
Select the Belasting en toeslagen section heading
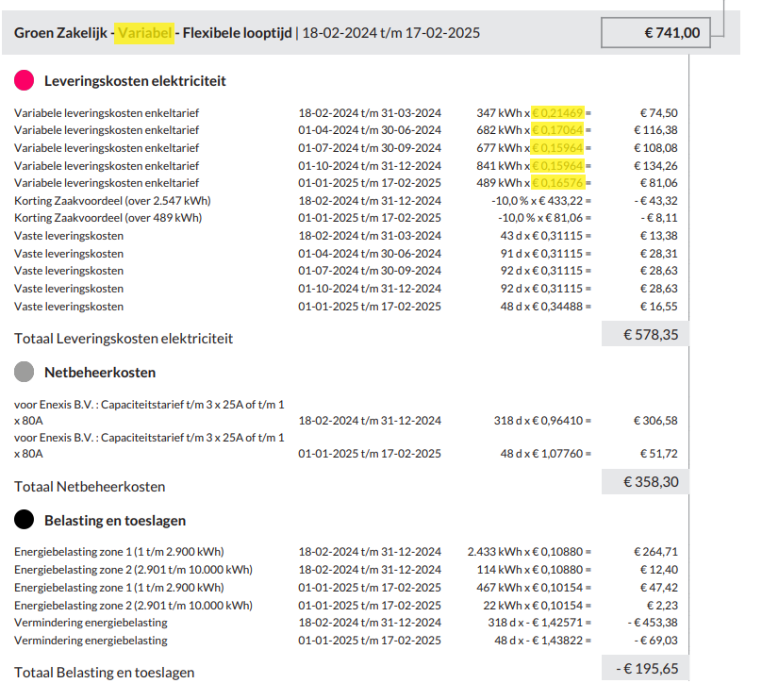[115, 521]
